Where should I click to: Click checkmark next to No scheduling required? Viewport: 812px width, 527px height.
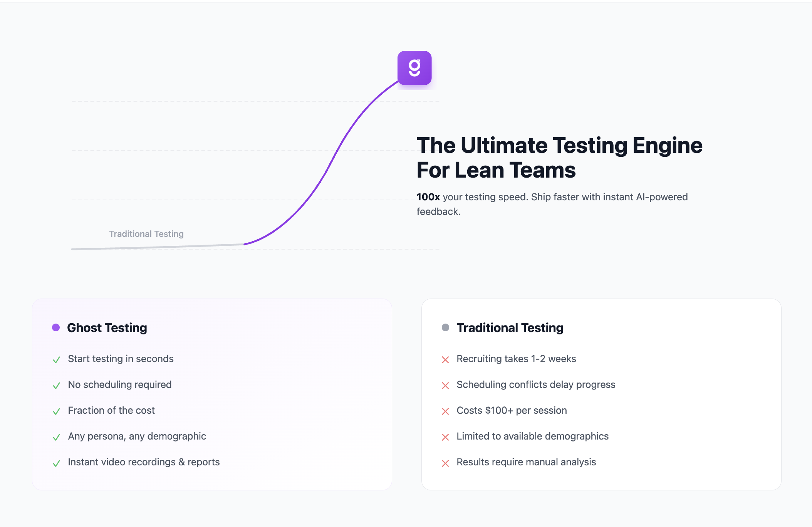(56, 386)
